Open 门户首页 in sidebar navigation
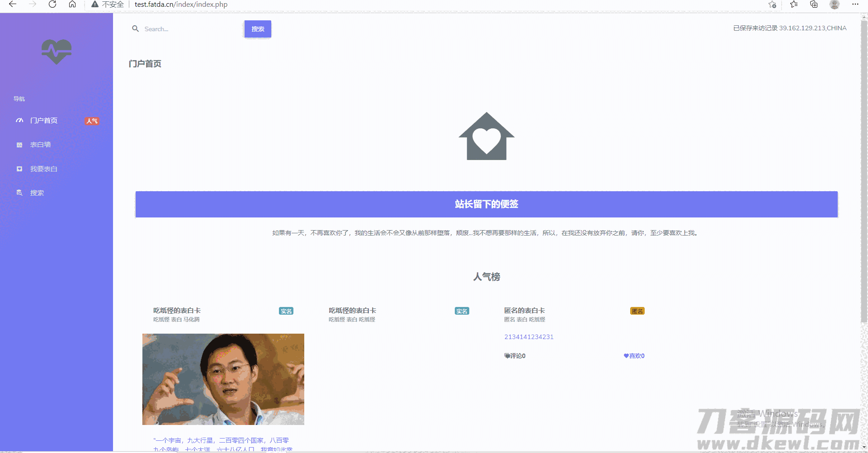868x453 pixels. (44, 121)
